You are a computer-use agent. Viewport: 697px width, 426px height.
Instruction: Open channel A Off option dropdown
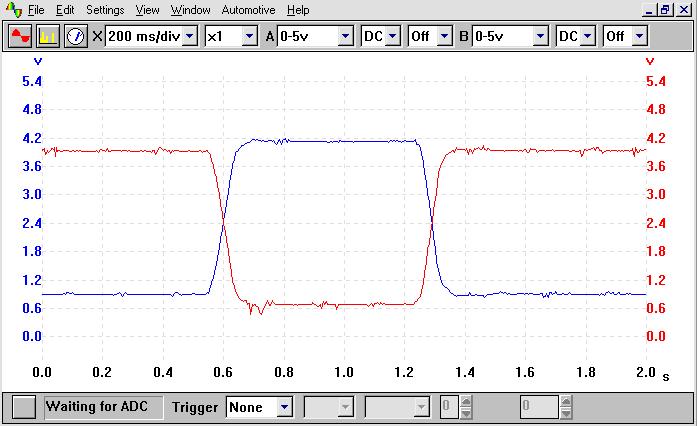point(445,36)
